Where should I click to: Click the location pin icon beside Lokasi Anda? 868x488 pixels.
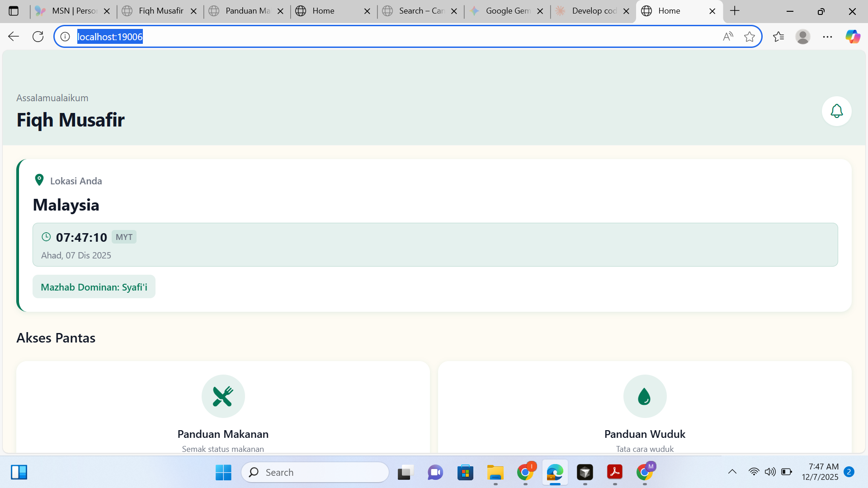39,180
